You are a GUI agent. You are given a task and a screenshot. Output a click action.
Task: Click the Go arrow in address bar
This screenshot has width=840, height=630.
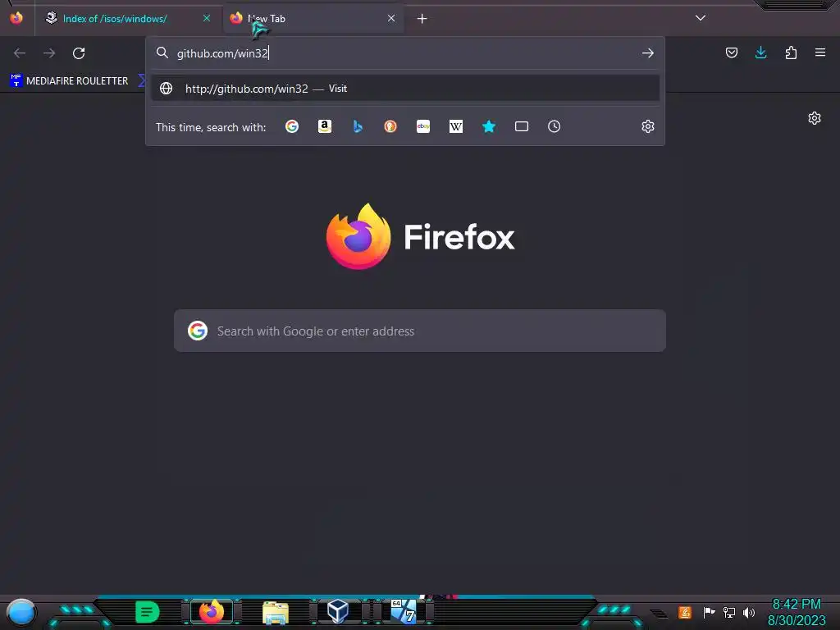click(648, 53)
